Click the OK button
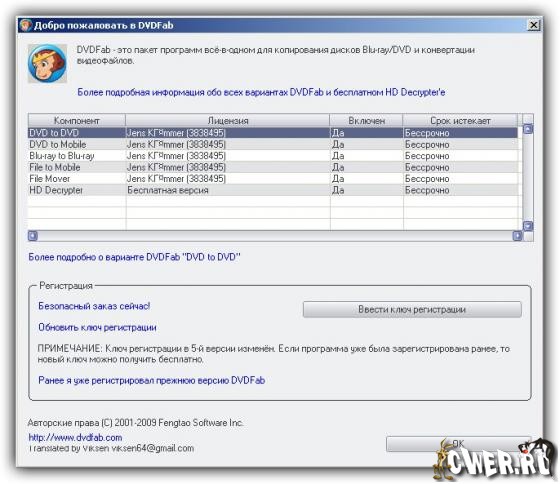Screen dimensions: 560x484 (x=458, y=444)
